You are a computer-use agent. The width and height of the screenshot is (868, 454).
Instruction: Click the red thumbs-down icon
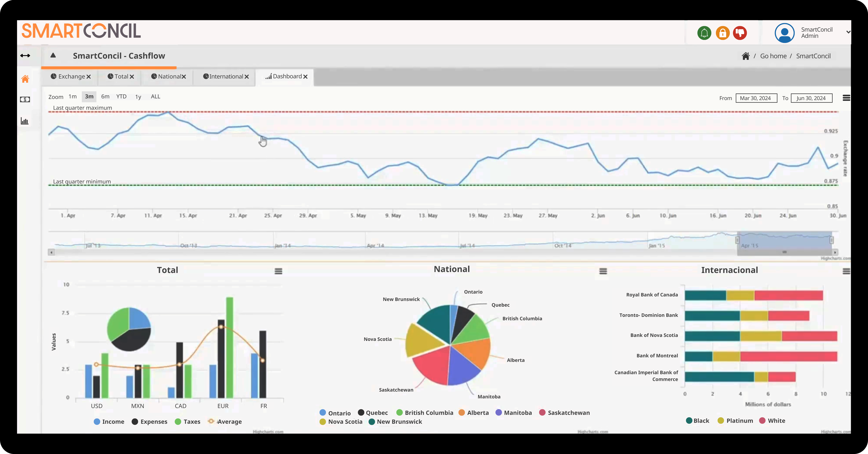[740, 33]
